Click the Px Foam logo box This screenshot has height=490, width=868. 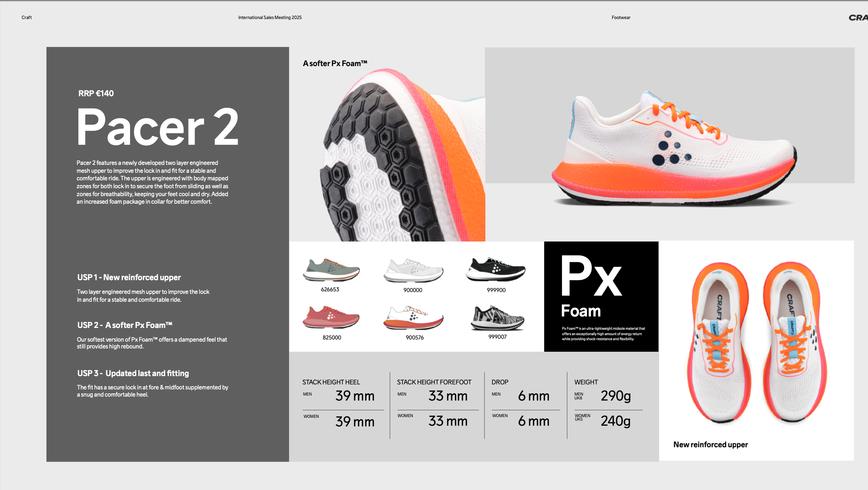click(x=601, y=296)
